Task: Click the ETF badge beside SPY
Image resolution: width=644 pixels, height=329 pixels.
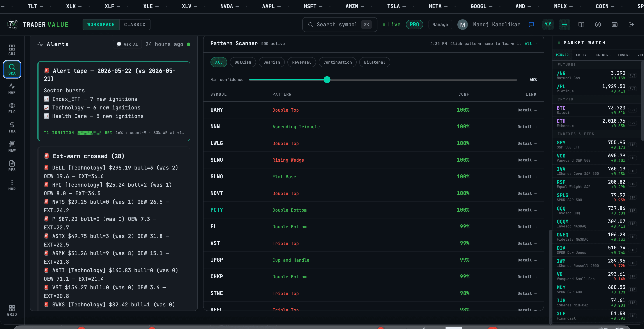Action: (633, 145)
